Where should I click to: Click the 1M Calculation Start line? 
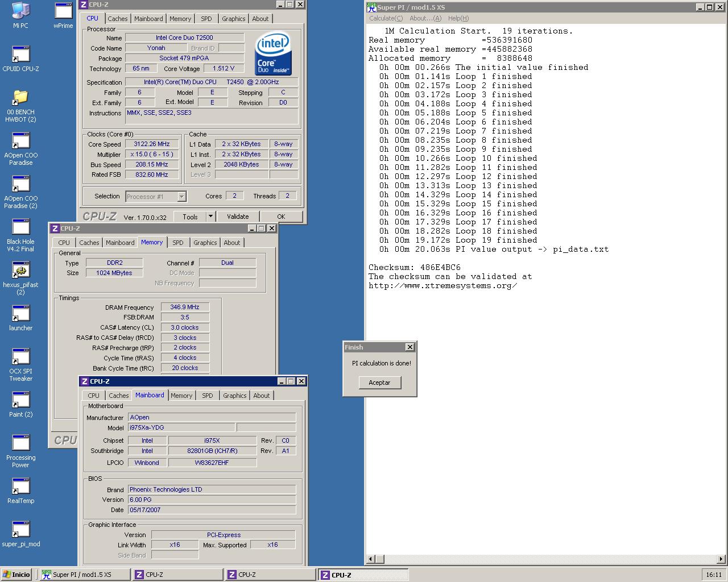pos(479,31)
